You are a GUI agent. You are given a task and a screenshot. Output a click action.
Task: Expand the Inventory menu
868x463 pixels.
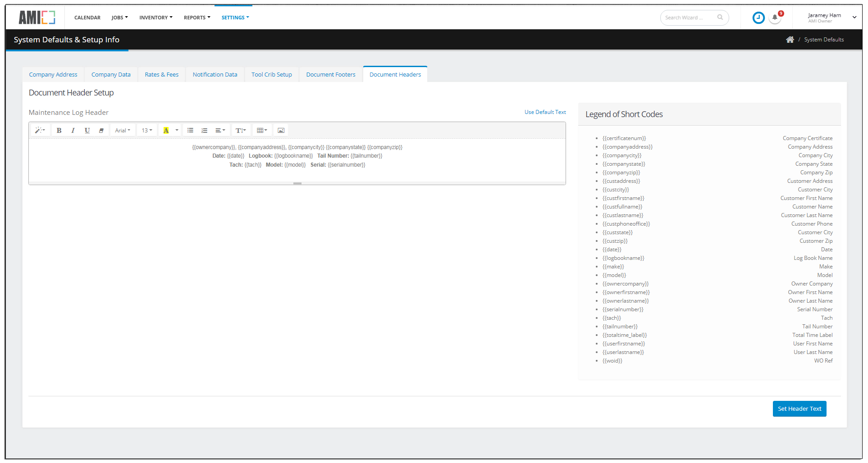(x=156, y=18)
